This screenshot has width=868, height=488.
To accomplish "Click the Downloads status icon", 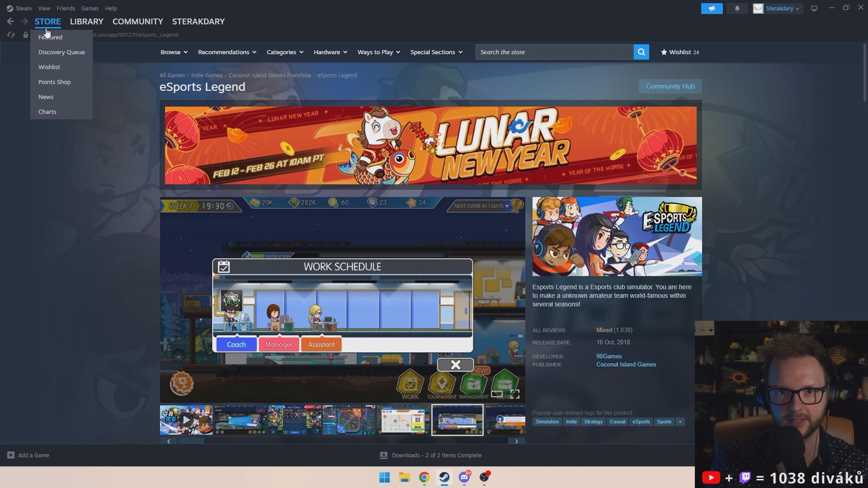I will click(x=383, y=455).
